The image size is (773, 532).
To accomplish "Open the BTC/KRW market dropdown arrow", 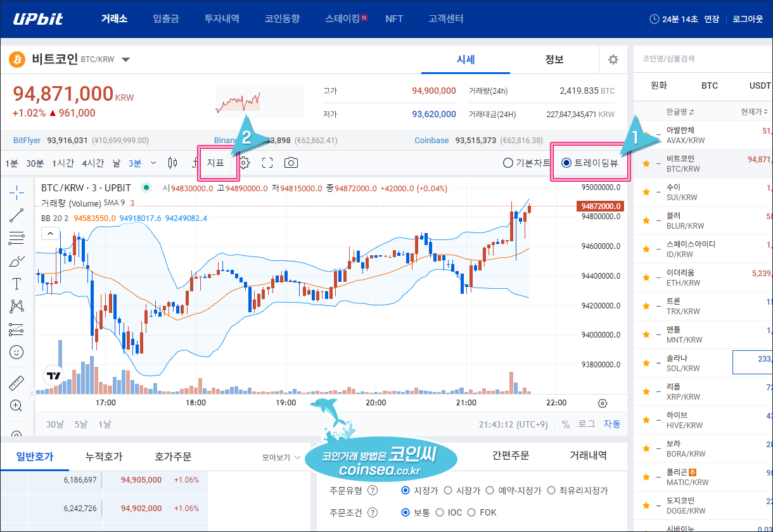I will tap(125, 60).
